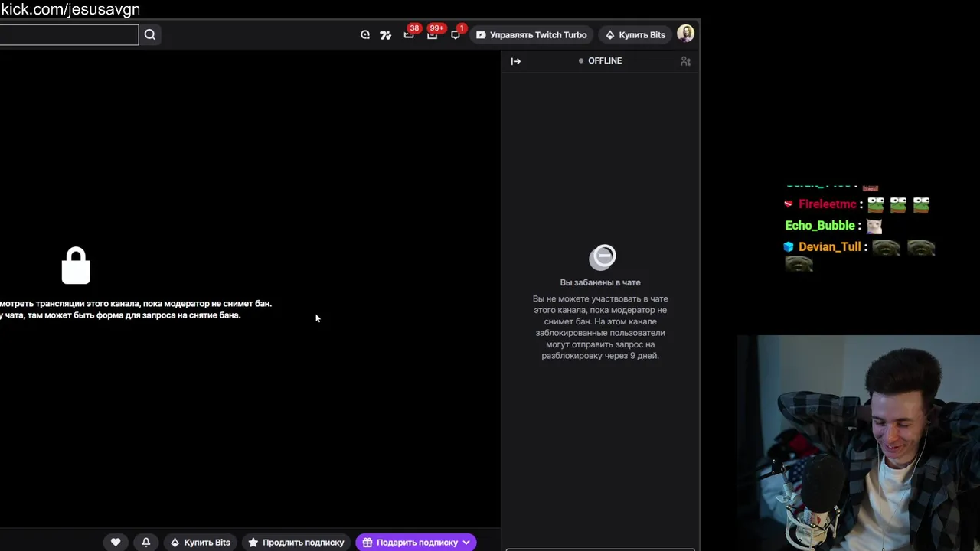Click the search magnifier button

(x=150, y=34)
